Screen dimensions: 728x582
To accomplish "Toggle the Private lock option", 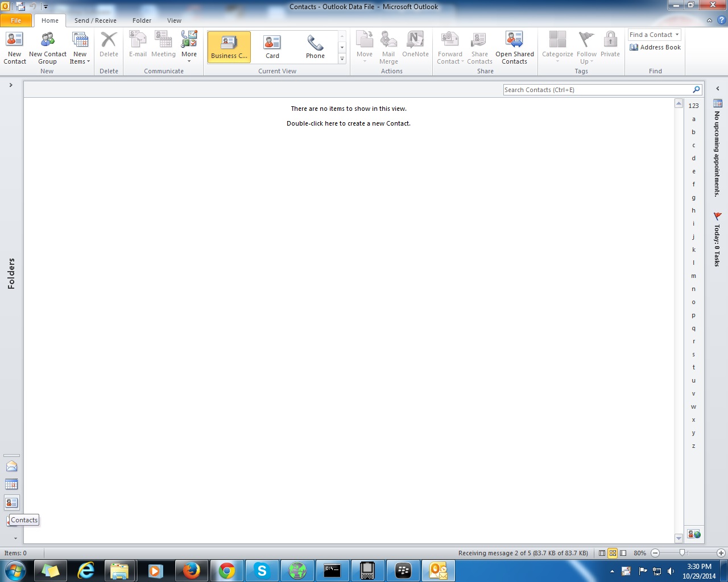I will (x=610, y=45).
